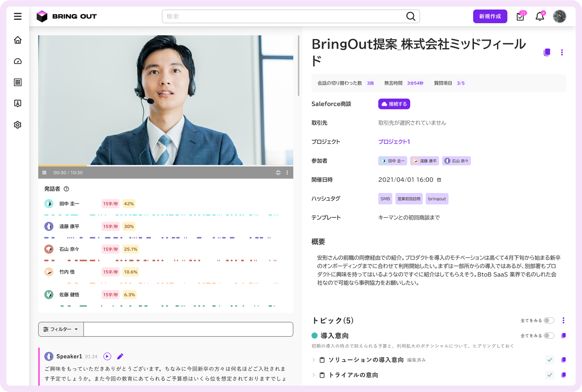Screen dimensions: 582x392
Task: Open the settings gear in sidebar
Action: (x=18, y=125)
